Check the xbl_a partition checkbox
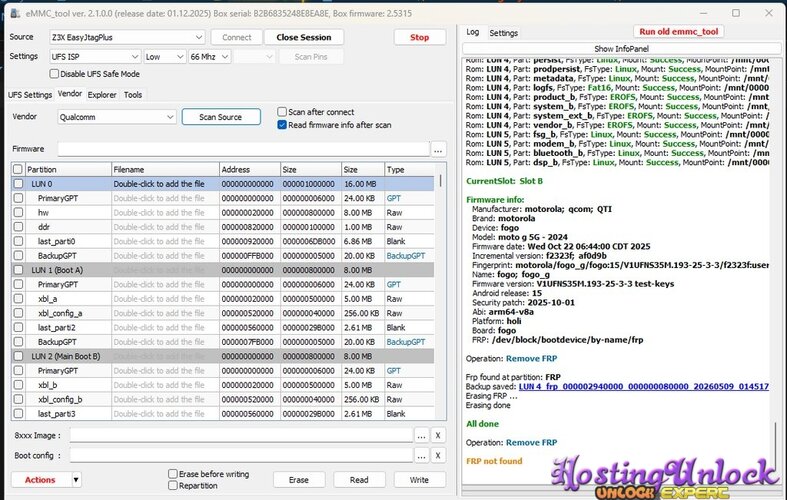Viewport: 787px width, 500px height. tap(18, 299)
